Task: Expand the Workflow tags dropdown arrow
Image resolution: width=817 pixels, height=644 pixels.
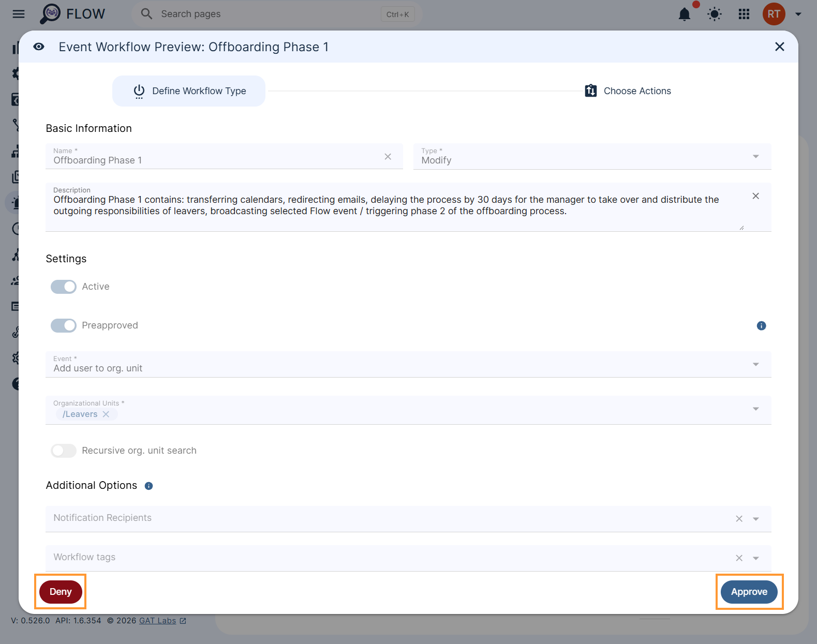Action: (756, 558)
